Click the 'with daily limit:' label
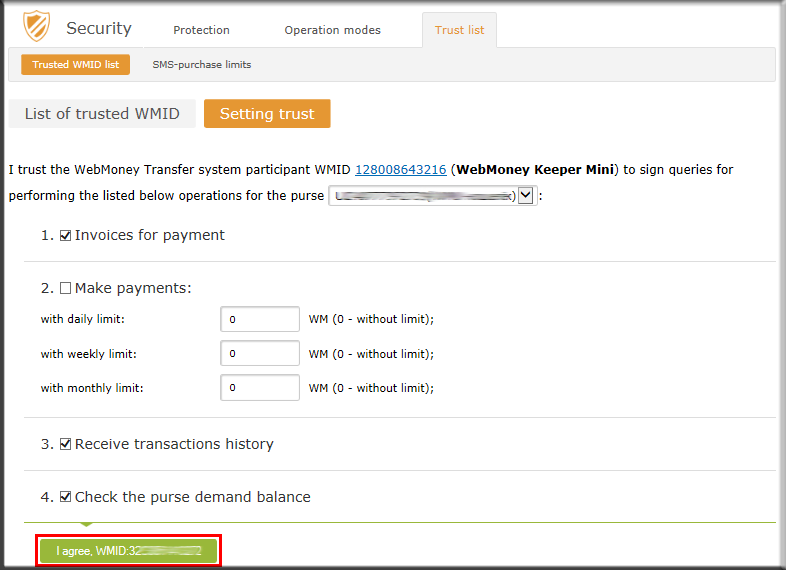 (83, 319)
